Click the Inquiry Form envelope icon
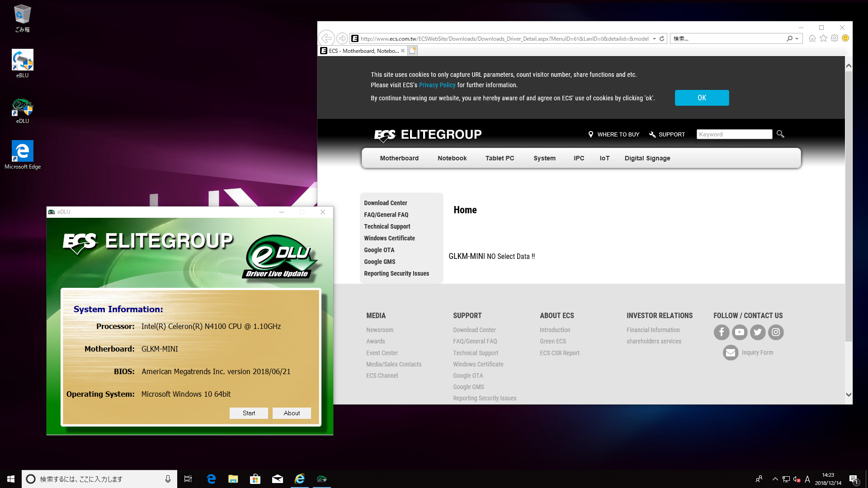 pyautogui.click(x=731, y=352)
